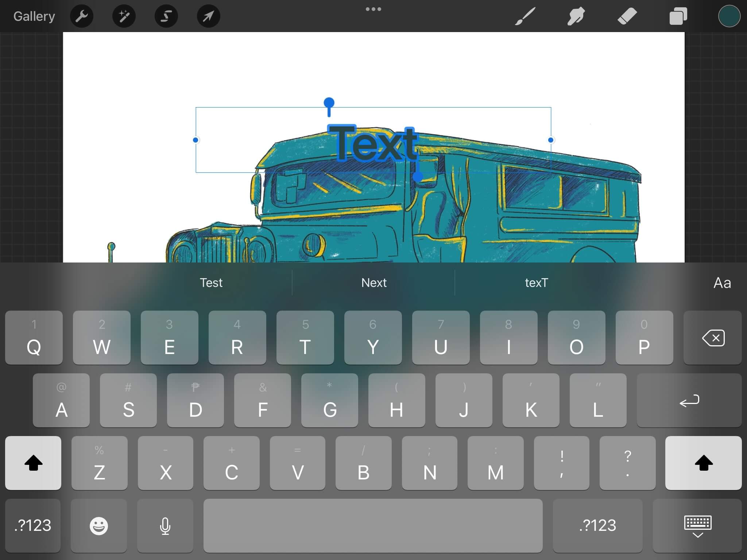Switch to left .?123 numbers keyboard
This screenshot has width=747, height=560.
coord(33,525)
